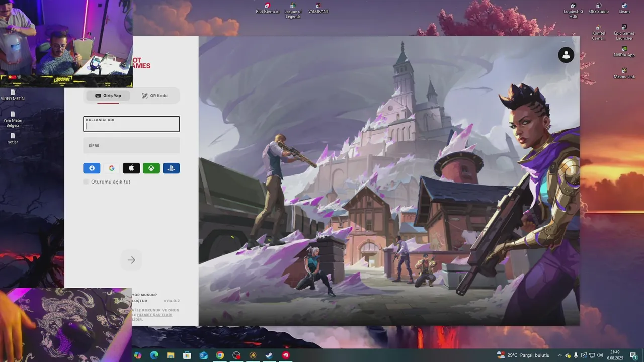Focus the Kullanıcı Adı field
The image size is (644, 362).
pos(131,124)
